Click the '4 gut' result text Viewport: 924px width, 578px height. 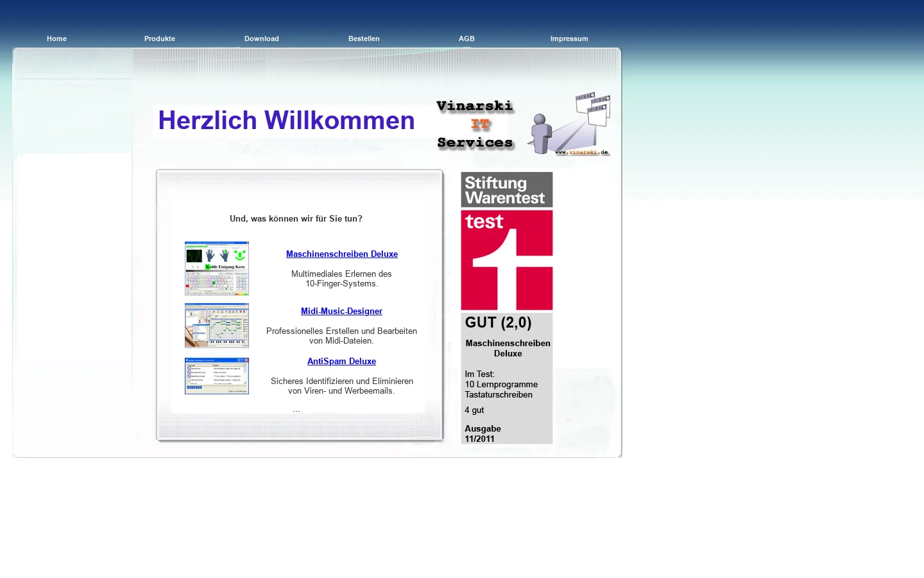pos(474,410)
